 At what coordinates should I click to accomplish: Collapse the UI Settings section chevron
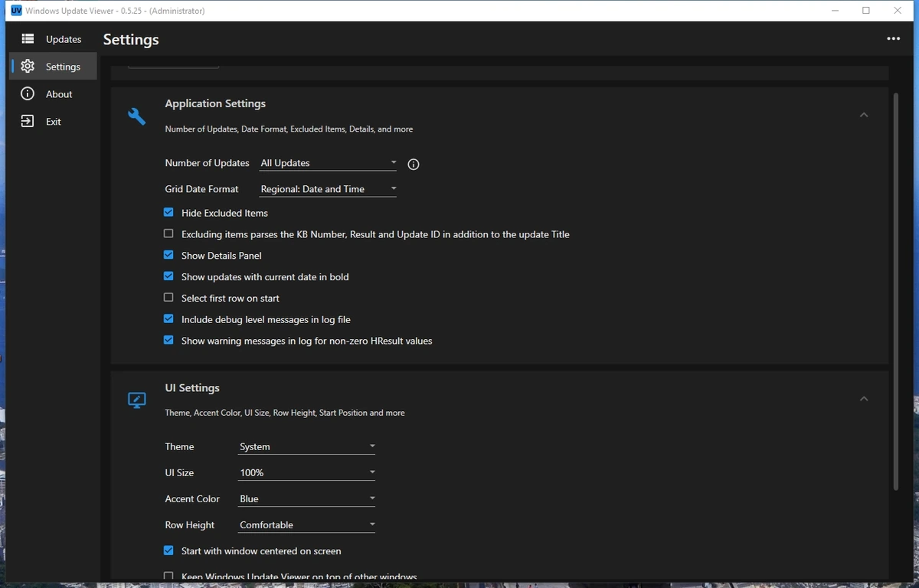click(x=864, y=399)
